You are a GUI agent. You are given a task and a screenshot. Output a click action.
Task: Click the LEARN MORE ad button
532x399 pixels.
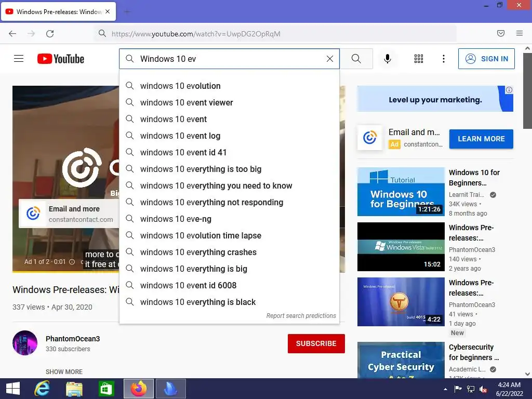[x=481, y=139]
